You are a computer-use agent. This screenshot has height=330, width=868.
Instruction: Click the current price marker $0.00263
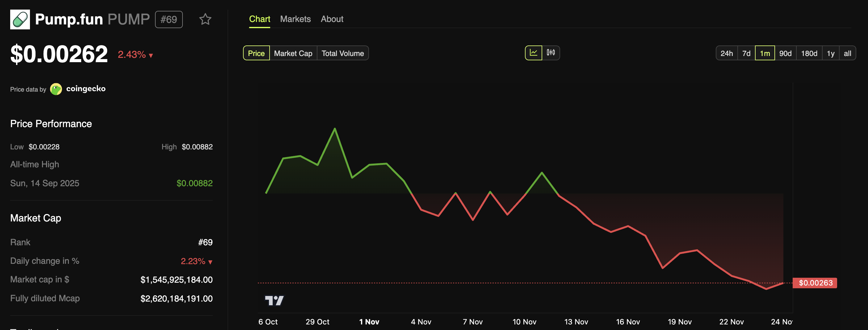(816, 283)
